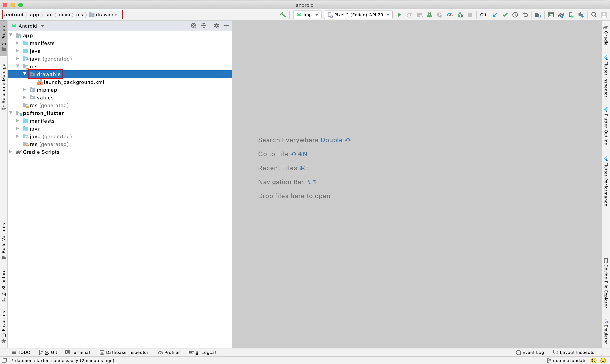Start the Debug session
The width and height of the screenshot is (610, 364).
coord(429,15)
